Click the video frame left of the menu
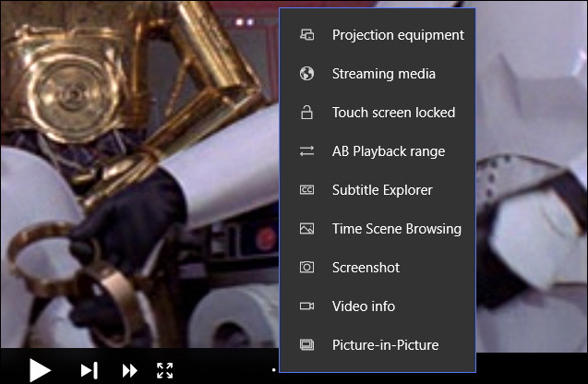This screenshot has height=384, width=588. 138,185
